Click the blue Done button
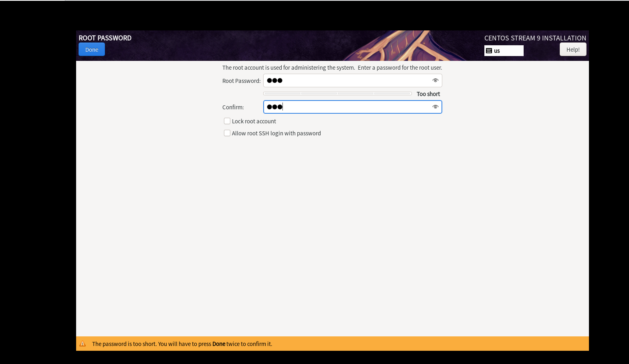629x364 pixels. (92, 50)
